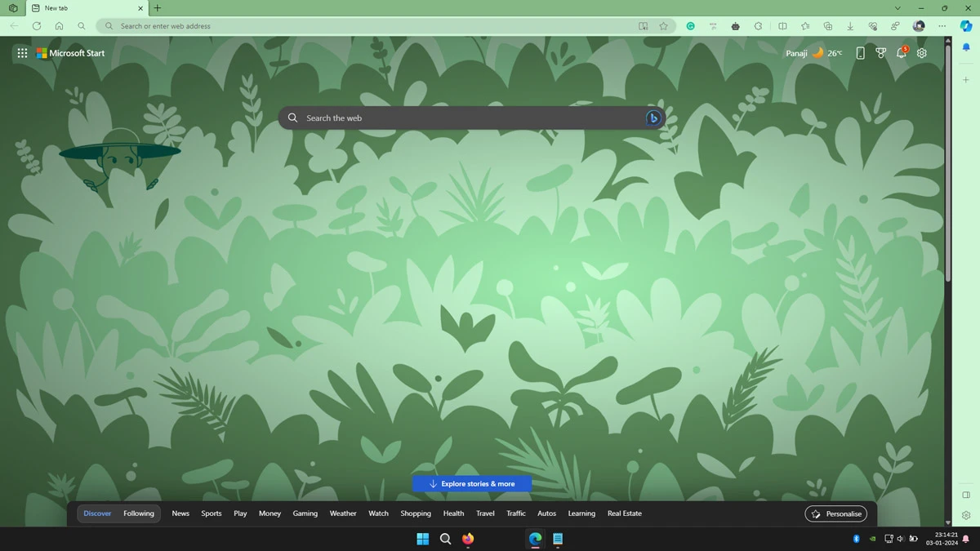The height and width of the screenshot is (551, 980).
Task: Click the Grammarly extension icon
Action: 690,26
